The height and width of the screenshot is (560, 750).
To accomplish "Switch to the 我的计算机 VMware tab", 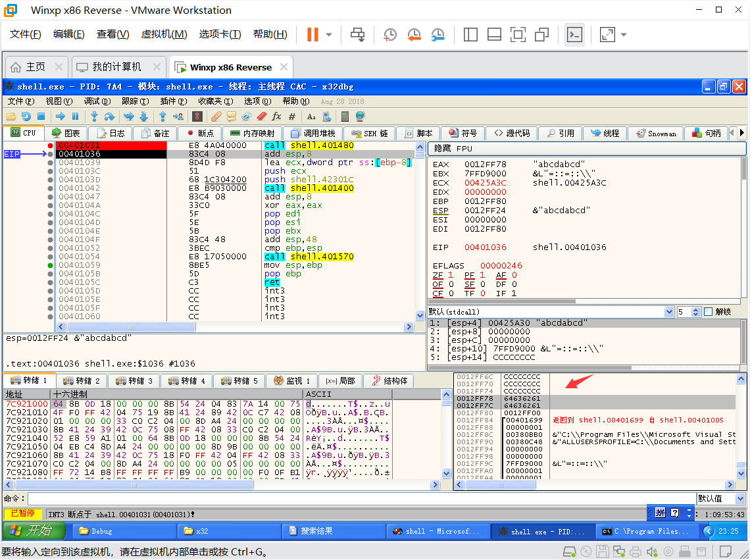I will 118,67.
